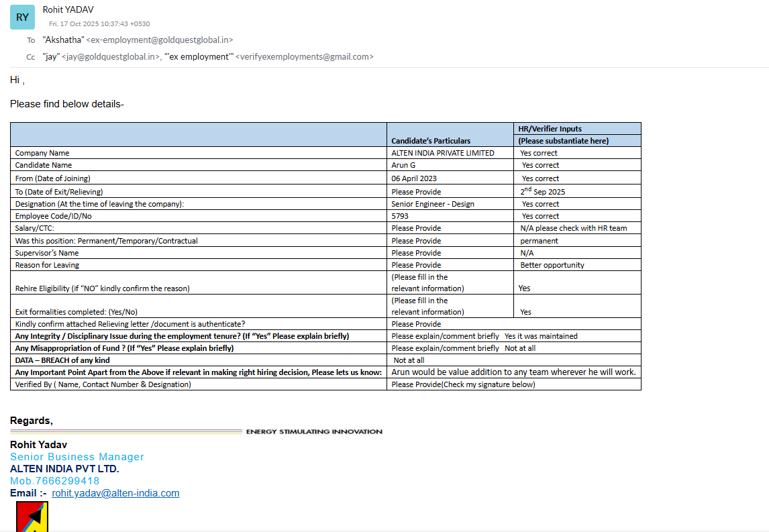This screenshot has width=769, height=532.
Task: Click the "Supervisor's Name" label
Action: click(46, 253)
